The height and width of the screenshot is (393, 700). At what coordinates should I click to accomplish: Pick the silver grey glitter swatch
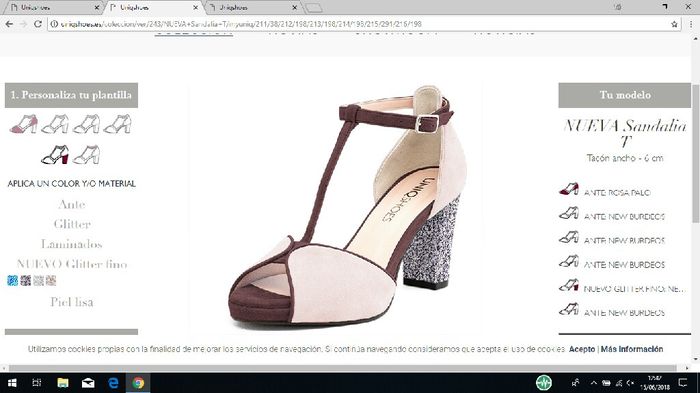tap(38, 280)
